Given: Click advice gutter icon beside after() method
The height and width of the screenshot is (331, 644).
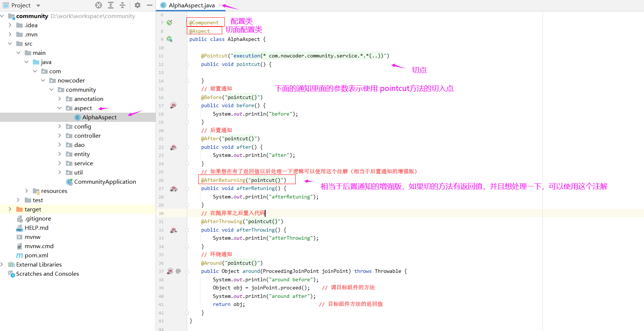Looking at the screenshot, I should [173, 147].
